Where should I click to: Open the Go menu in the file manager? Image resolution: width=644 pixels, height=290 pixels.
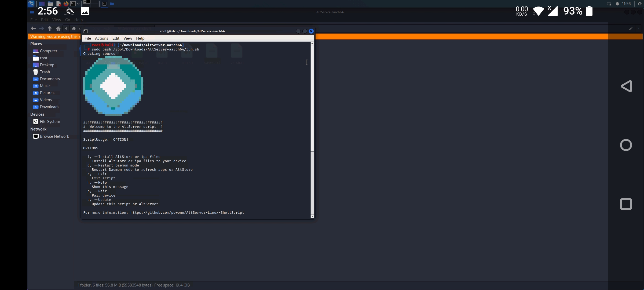(67, 20)
